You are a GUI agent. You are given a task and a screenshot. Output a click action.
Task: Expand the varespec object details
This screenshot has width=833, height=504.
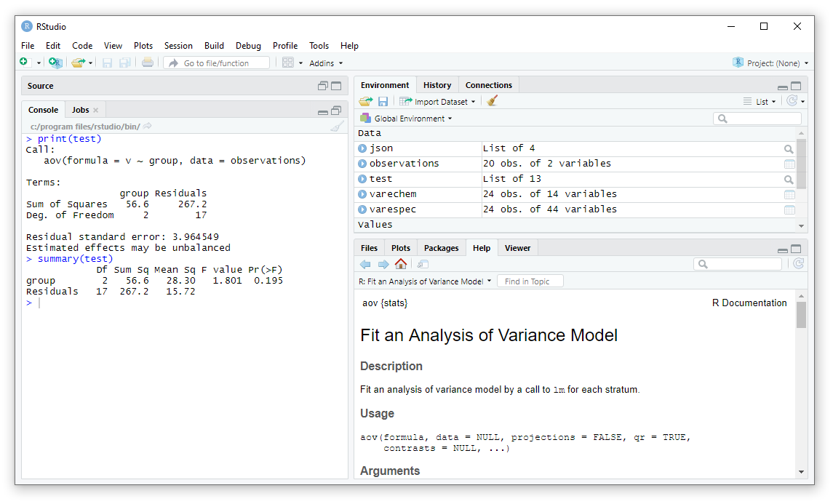362,209
